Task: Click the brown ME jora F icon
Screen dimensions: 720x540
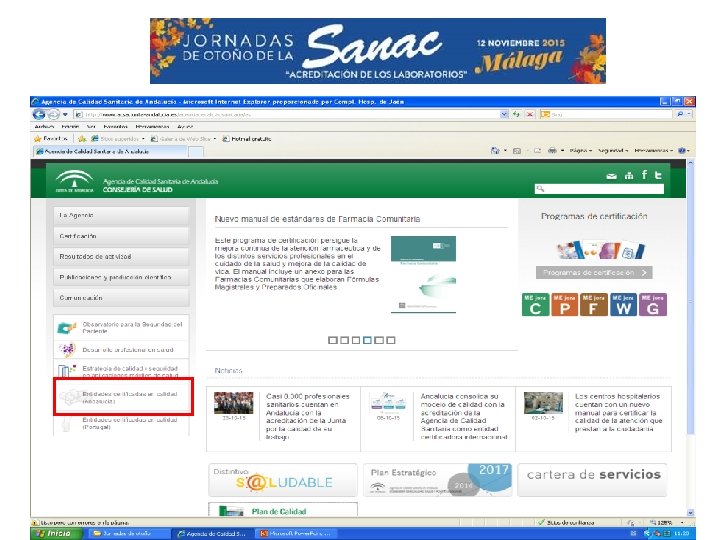Action: [x=594, y=304]
